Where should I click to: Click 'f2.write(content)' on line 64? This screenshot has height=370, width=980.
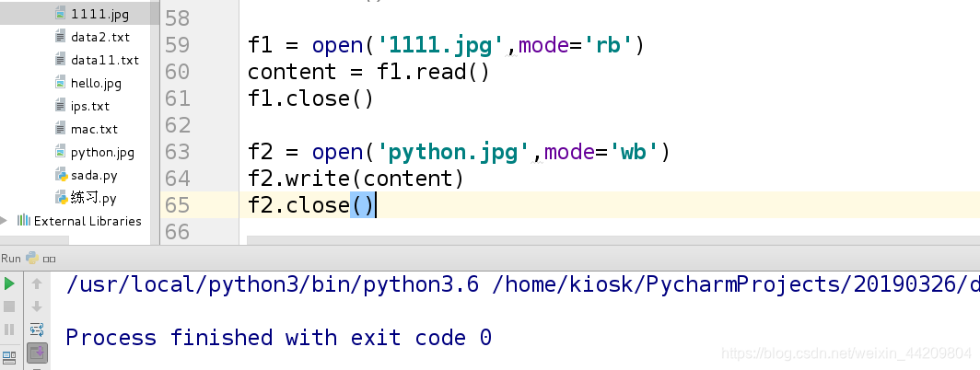[356, 179]
